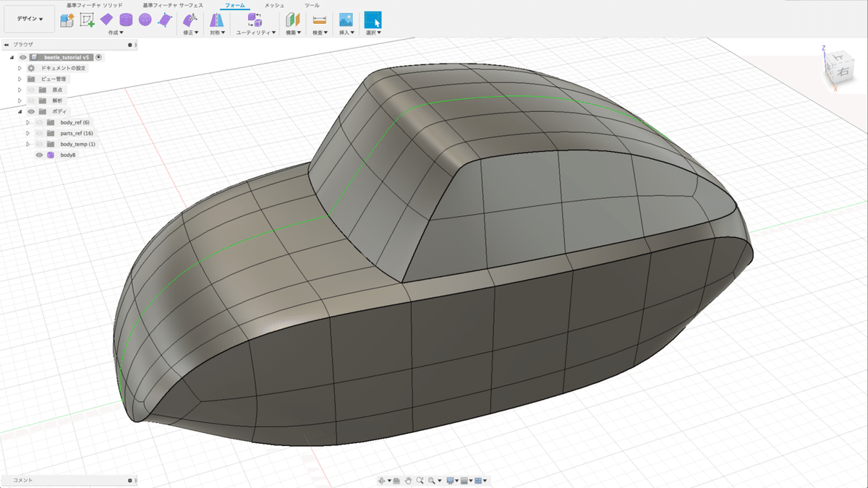Show the hidden body_temp (1) folder

[39, 144]
